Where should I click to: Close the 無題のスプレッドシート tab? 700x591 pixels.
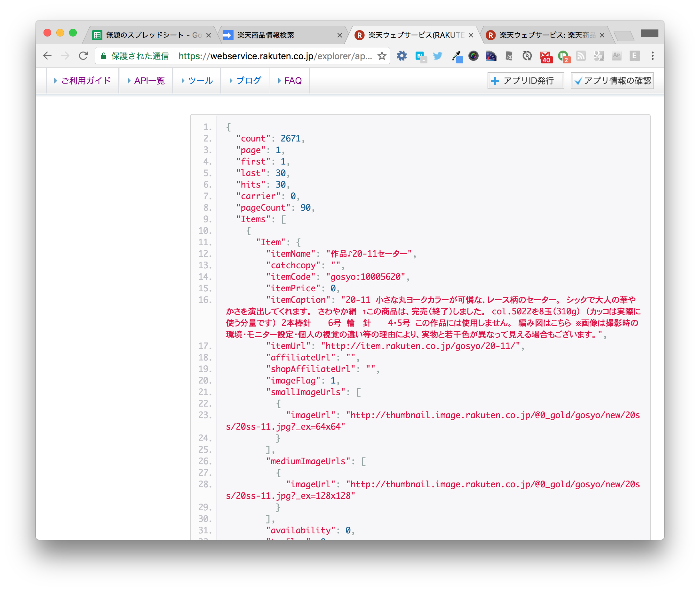point(209,35)
